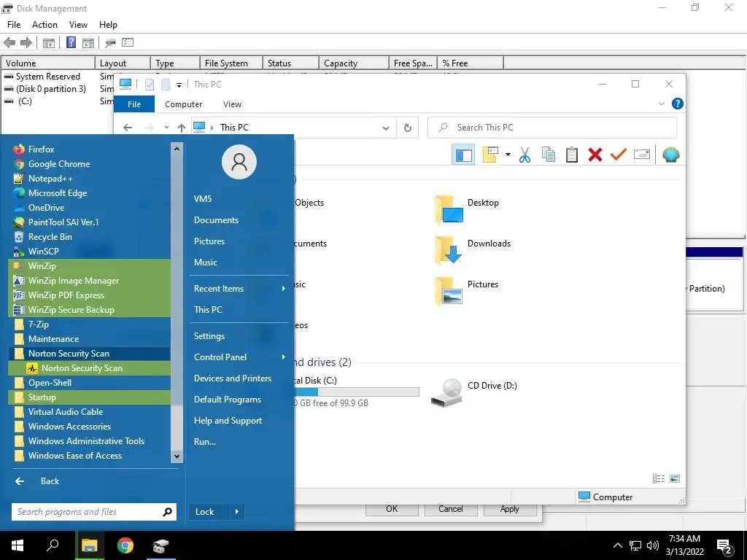Viewport: 747px width, 560px height.
Task: Open the View menu in Disk Management
Action: pyautogui.click(x=78, y=25)
